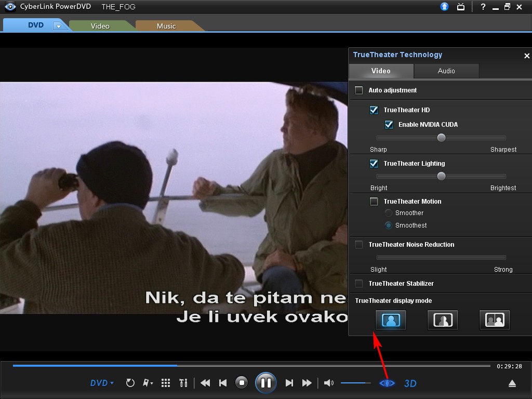
Task: Enable Auto adjustment checkbox
Action: click(358, 90)
